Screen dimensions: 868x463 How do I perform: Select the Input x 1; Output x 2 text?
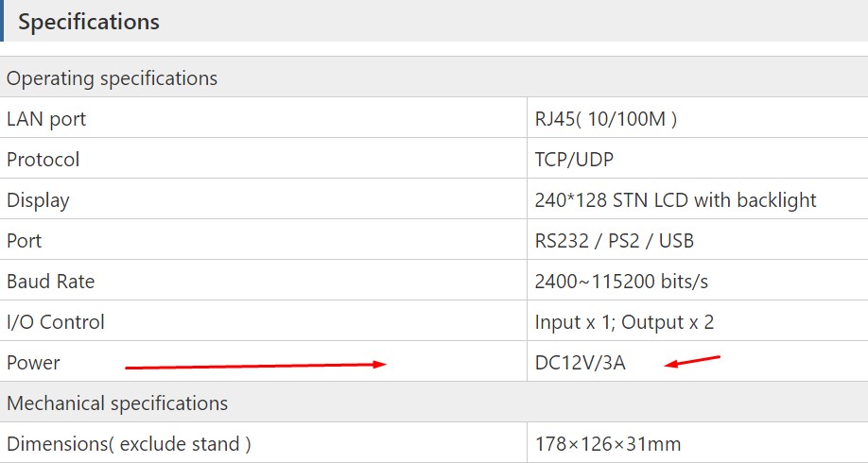pyautogui.click(x=624, y=322)
